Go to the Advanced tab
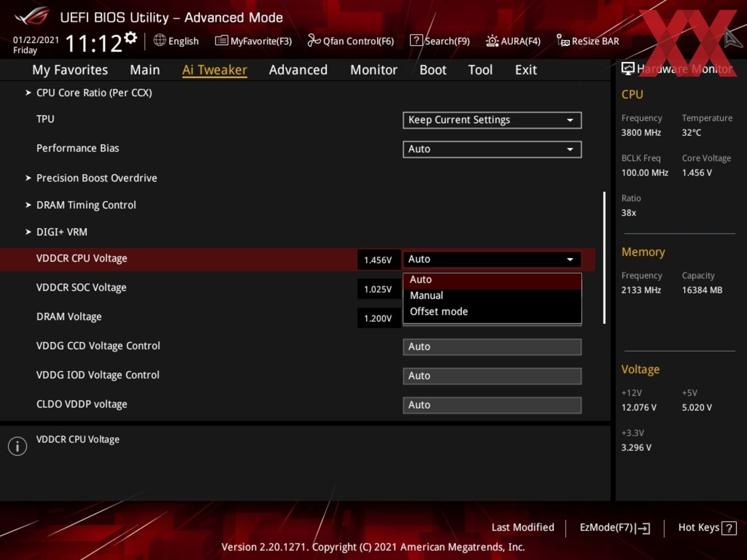The height and width of the screenshot is (560, 747). pyautogui.click(x=298, y=70)
